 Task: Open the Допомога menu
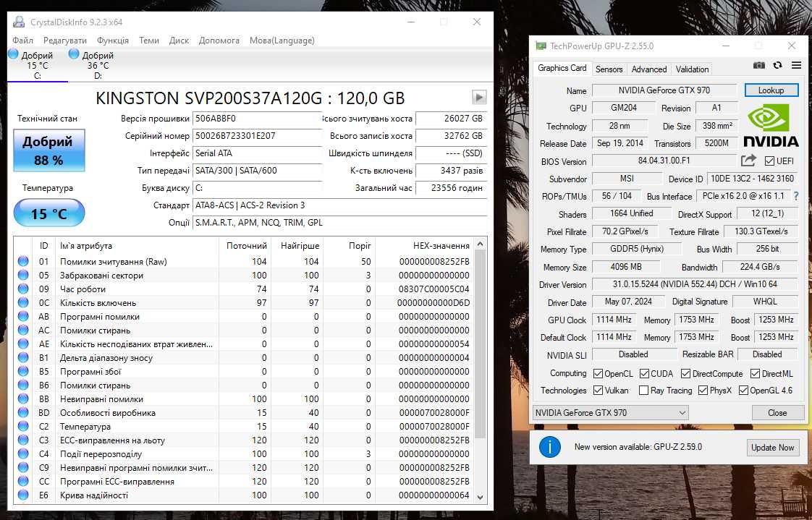[x=219, y=41]
